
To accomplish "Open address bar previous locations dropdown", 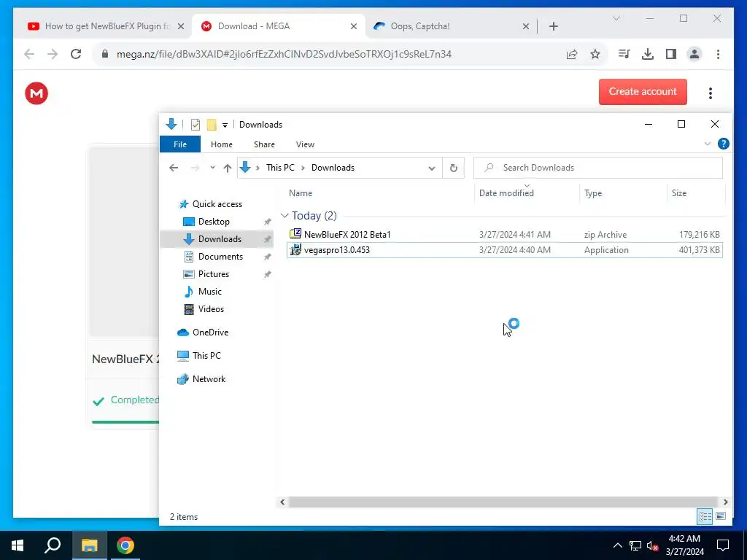I will pos(432,168).
